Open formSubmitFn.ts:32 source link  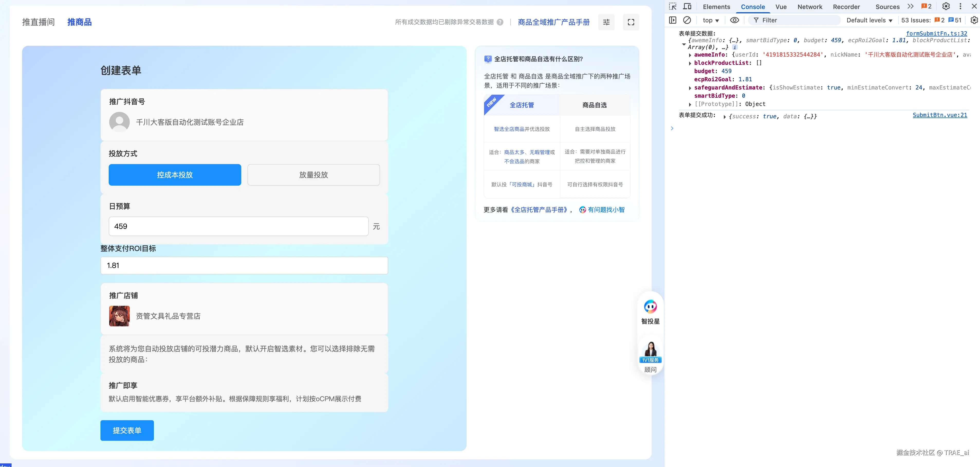pyautogui.click(x=936, y=33)
